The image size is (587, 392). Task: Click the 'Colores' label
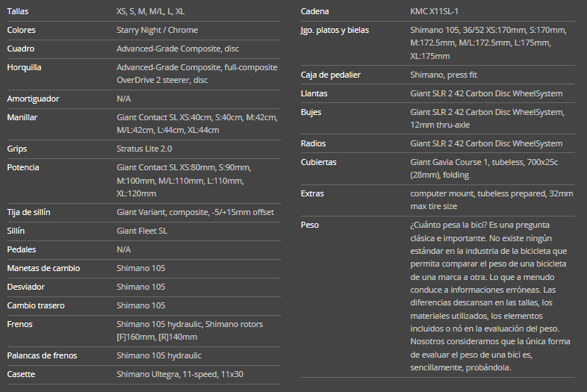coord(21,30)
